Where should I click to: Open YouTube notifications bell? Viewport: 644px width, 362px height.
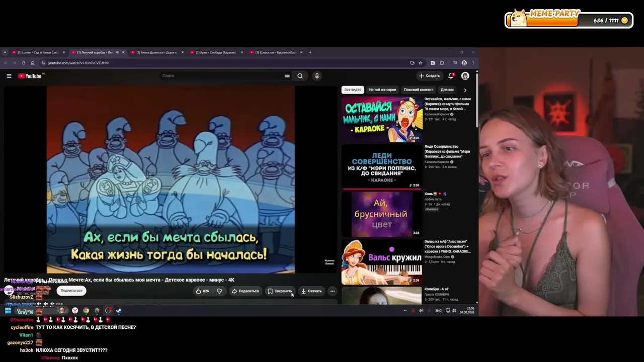tap(451, 76)
